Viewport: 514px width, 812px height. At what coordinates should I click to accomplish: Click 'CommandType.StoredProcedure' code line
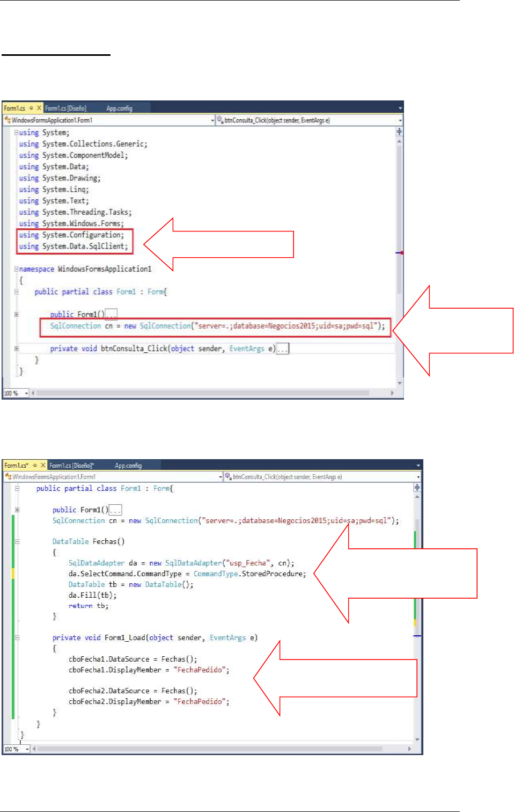(187, 574)
